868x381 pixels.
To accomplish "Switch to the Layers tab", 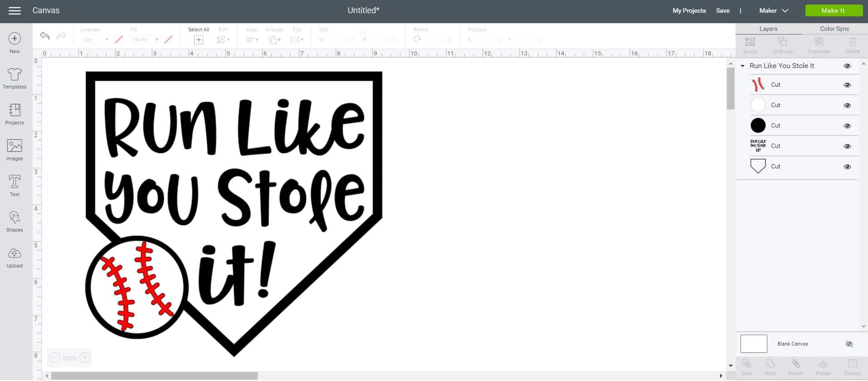I will 768,29.
